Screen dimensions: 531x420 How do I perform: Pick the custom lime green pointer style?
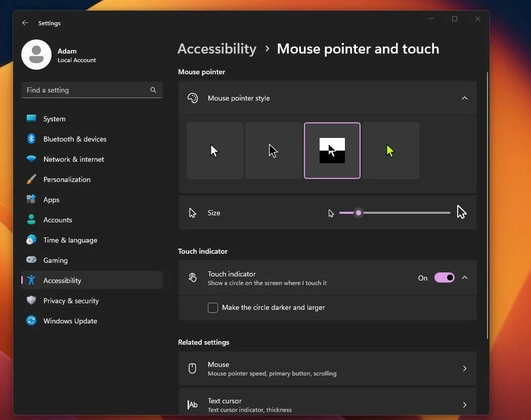point(390,151)
